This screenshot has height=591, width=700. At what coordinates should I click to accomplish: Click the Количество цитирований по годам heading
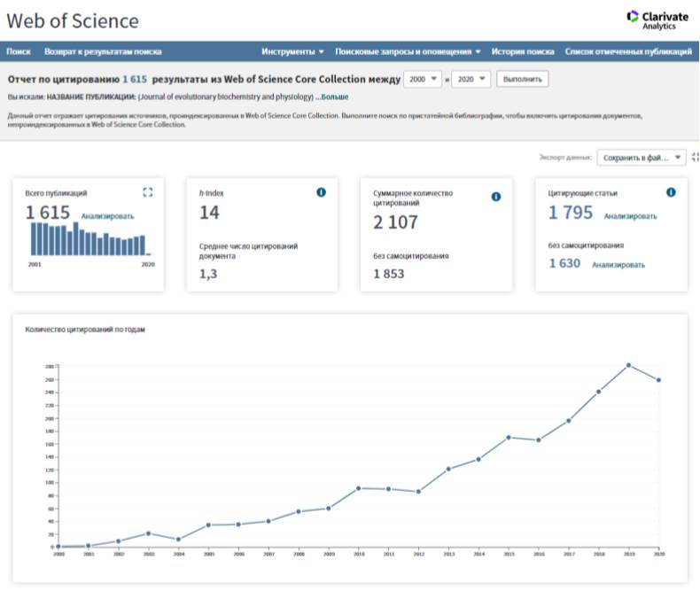tap(85, 330)
